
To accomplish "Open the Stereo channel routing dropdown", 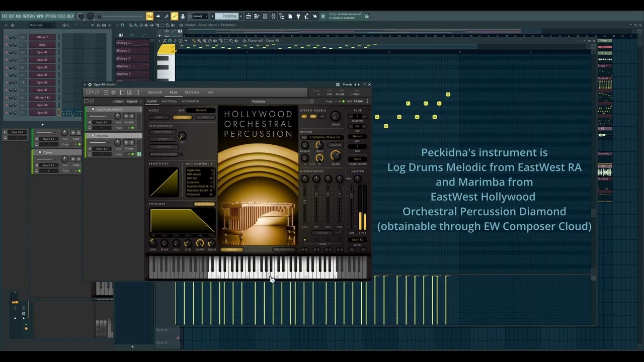I will (358, 159).
